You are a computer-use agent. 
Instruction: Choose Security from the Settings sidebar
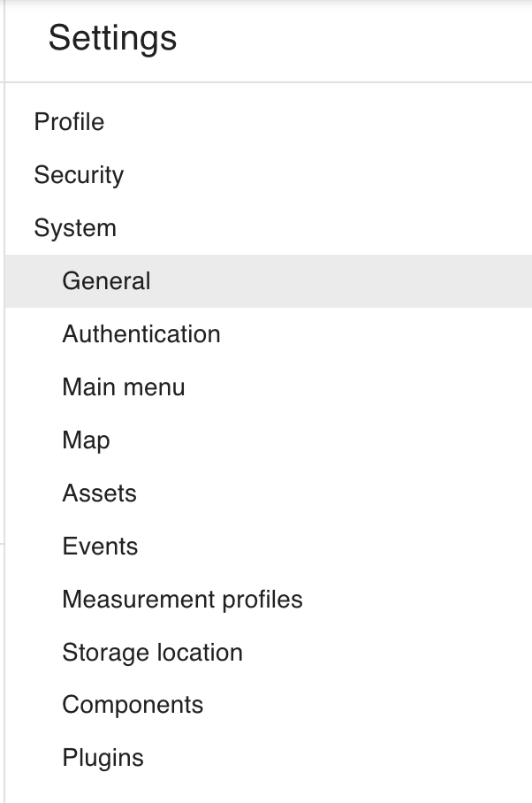tap(79, 175)
